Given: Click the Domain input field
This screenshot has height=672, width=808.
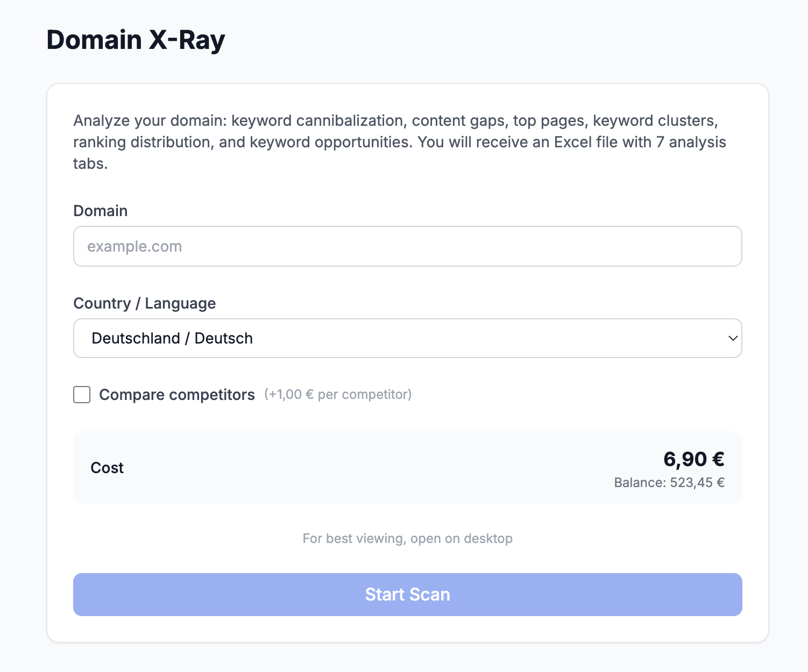Looking at the screenshot, I should pyautogui.click(x=407, y=246).
